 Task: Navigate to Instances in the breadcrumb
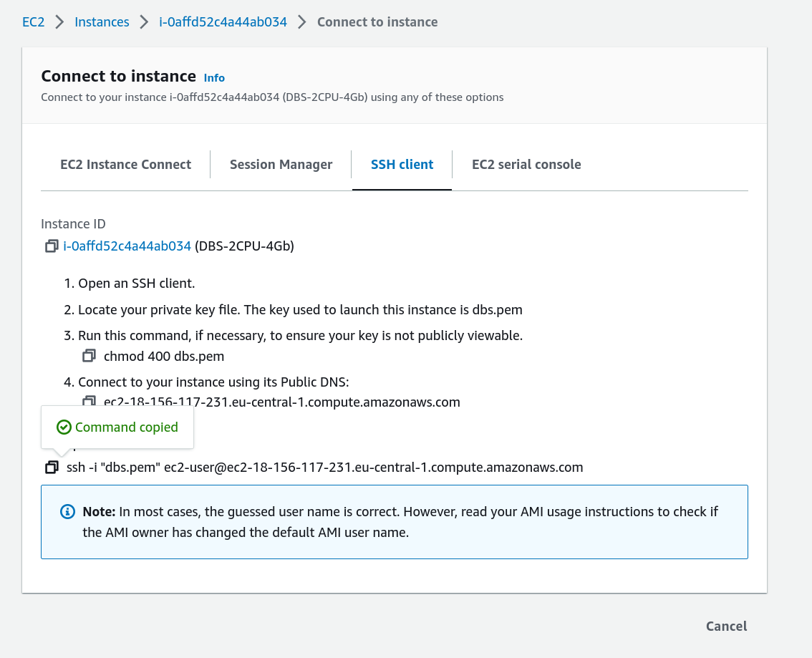pyautogui.click(x=102, y=22)
